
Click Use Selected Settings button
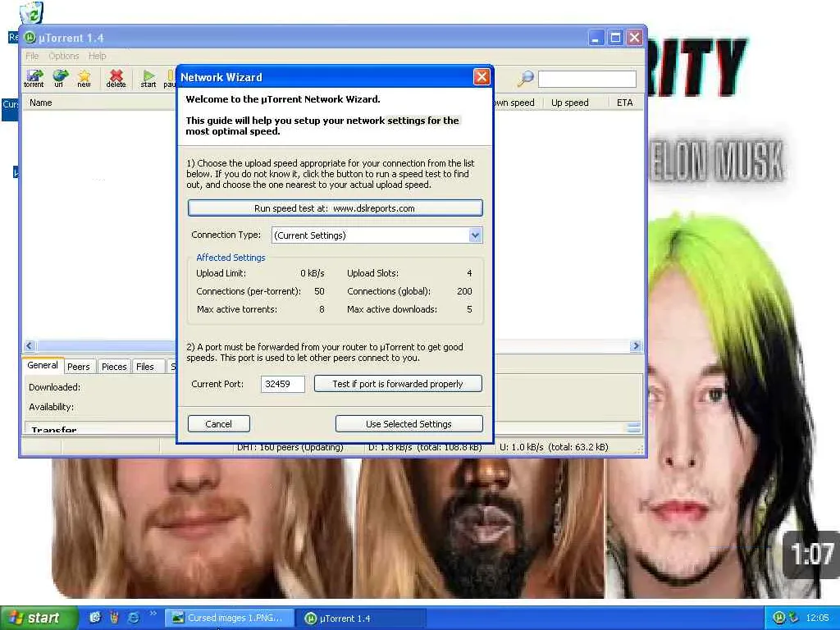click(x=409, y=424)
